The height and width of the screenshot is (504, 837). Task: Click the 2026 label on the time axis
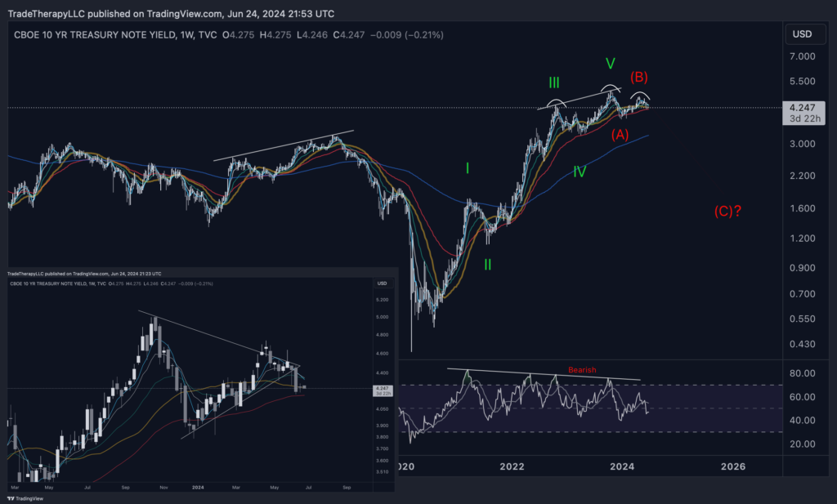[x=732, y=466]
